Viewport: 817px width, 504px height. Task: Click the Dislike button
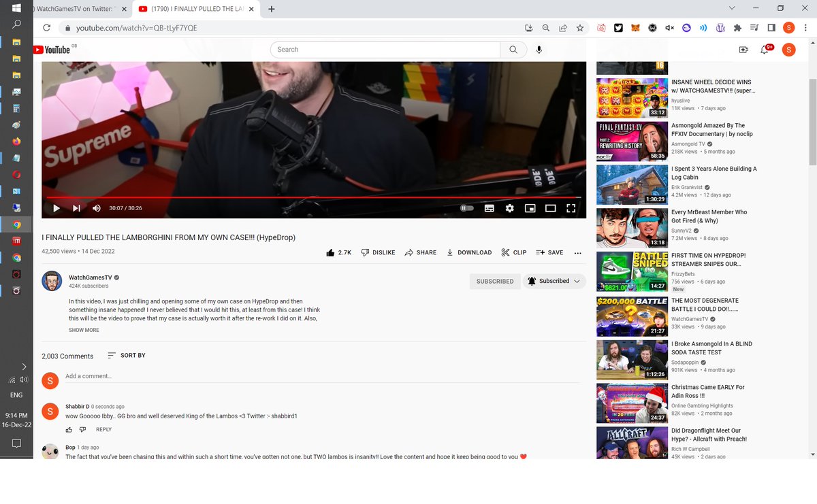click(x=378, y=252)
